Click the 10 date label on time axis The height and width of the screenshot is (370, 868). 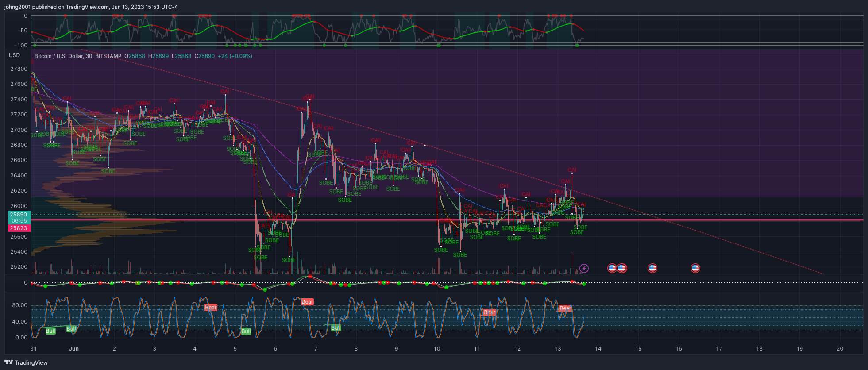pyautogui.click(x=437, y=349)
